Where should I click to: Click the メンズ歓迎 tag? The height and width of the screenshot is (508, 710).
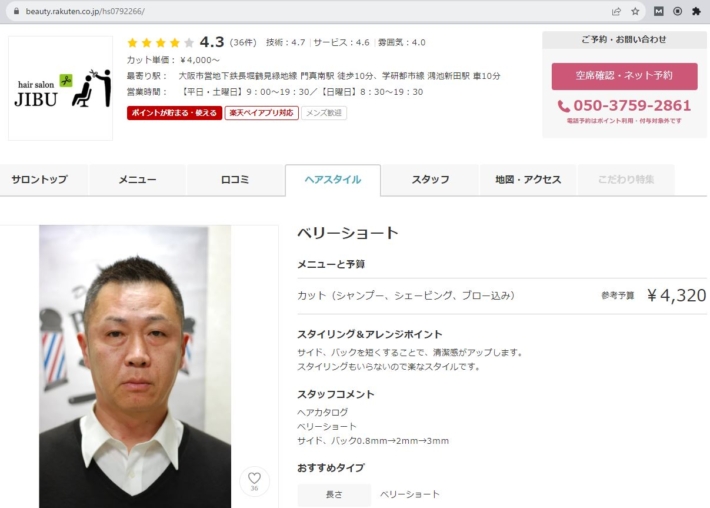coord(324,113)
